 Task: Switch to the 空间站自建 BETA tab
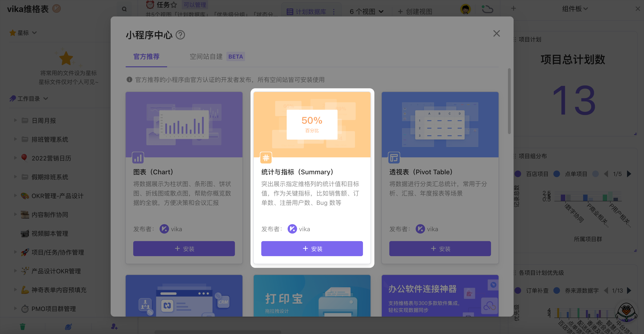click(206, 57)
